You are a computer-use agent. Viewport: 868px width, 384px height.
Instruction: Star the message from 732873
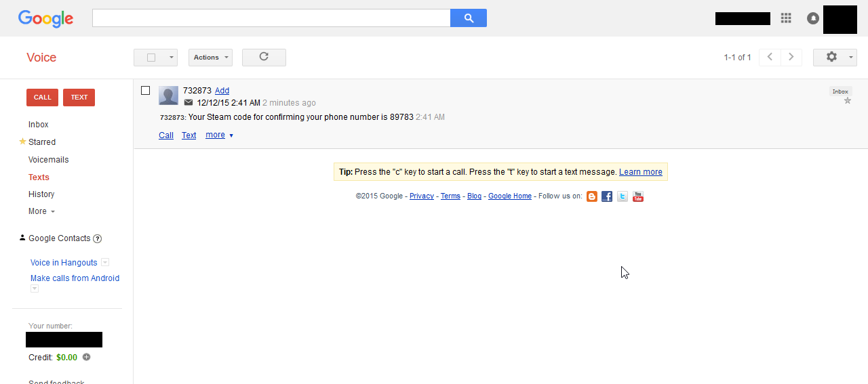pos(847,101)
